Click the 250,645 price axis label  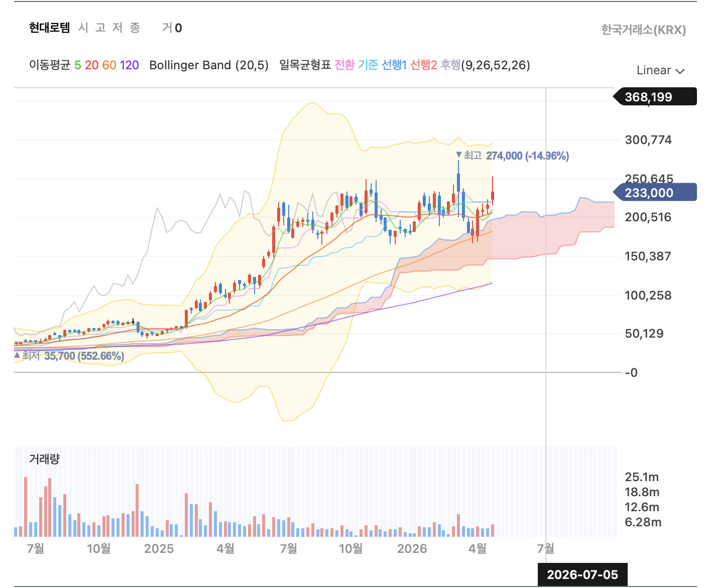(649, 179)
